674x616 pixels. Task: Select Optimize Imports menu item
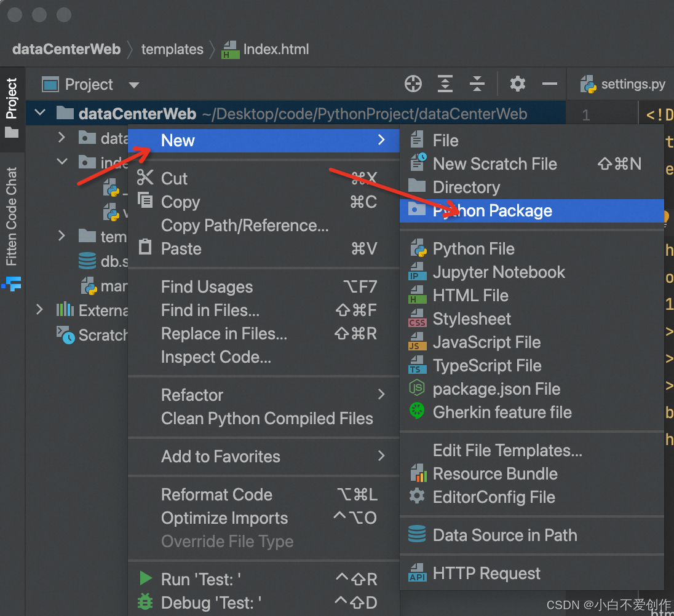[263, 518]
